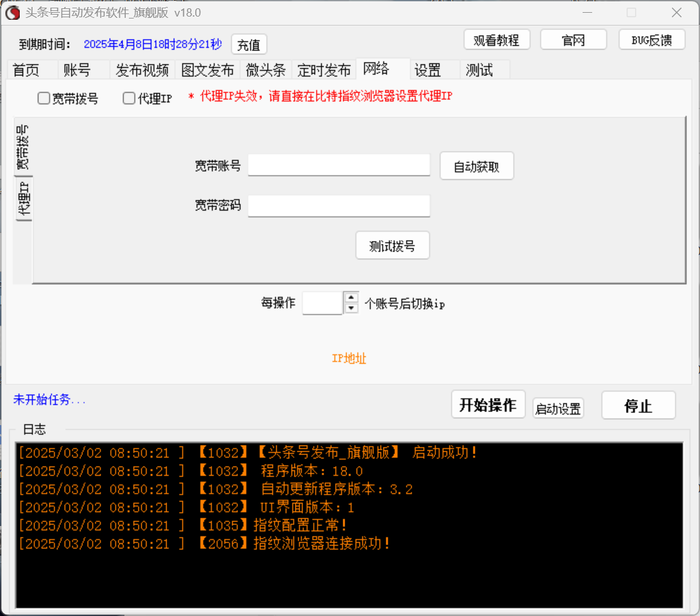Close the application window

677,13
